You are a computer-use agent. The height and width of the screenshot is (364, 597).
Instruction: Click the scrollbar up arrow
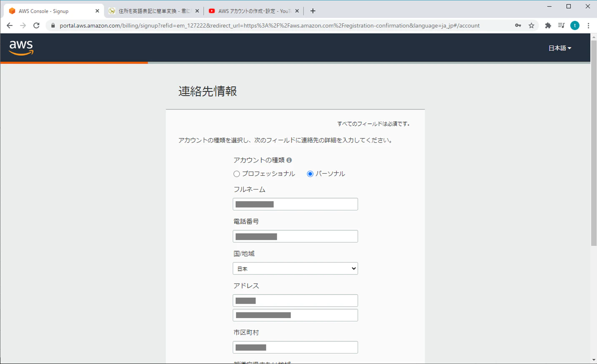point(594,37)
